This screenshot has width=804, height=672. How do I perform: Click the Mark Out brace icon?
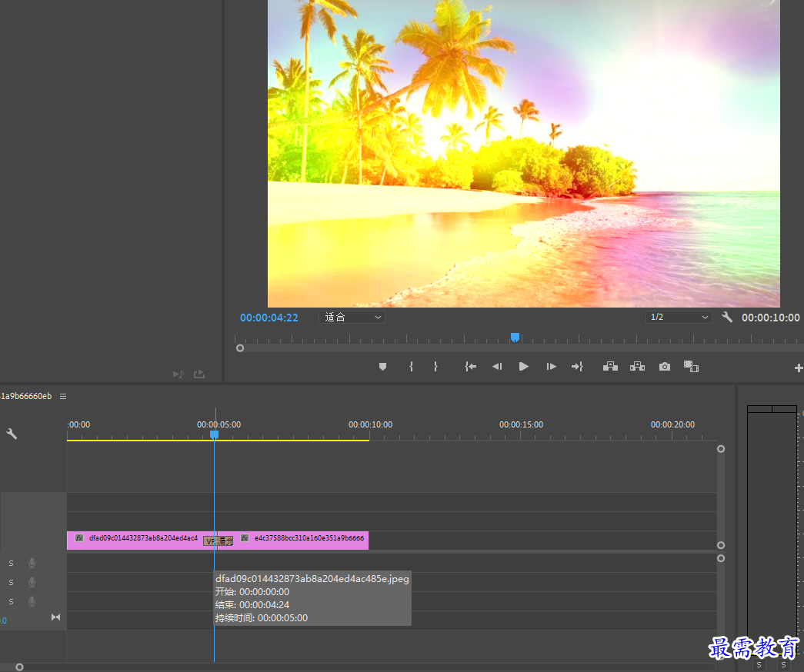435,367
